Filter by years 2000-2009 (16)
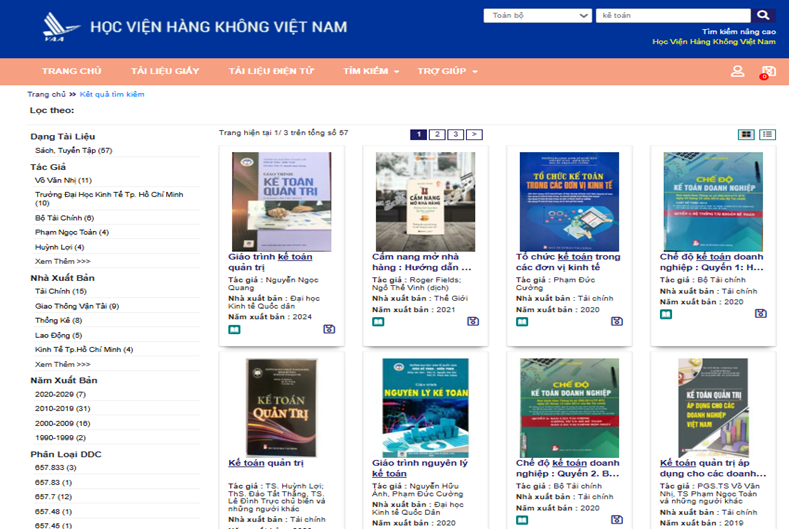Viewport: 789px width, 529px height. [x=62, y=423]
